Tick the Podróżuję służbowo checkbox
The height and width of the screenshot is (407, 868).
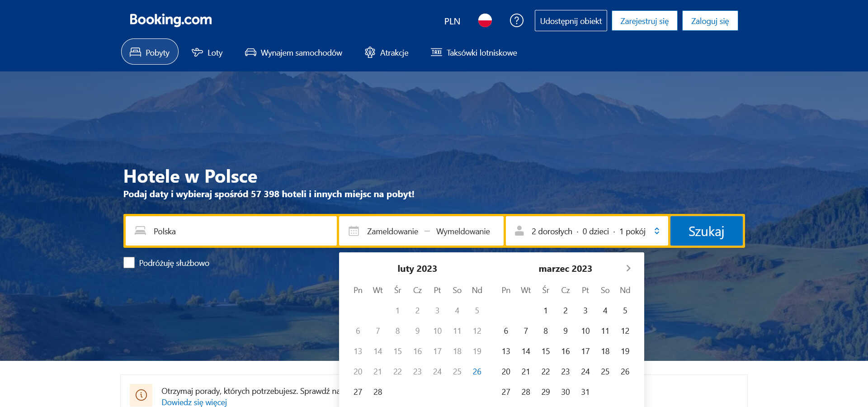tap(129, 263)
